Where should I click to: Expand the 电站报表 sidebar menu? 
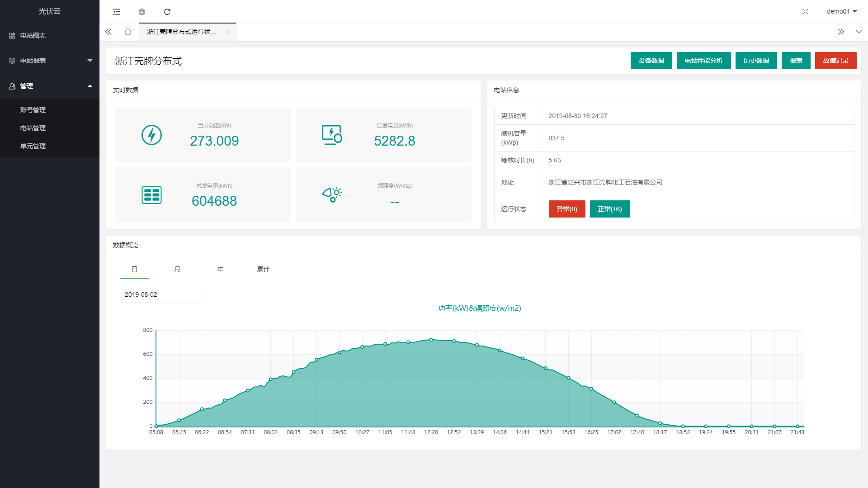50,61
